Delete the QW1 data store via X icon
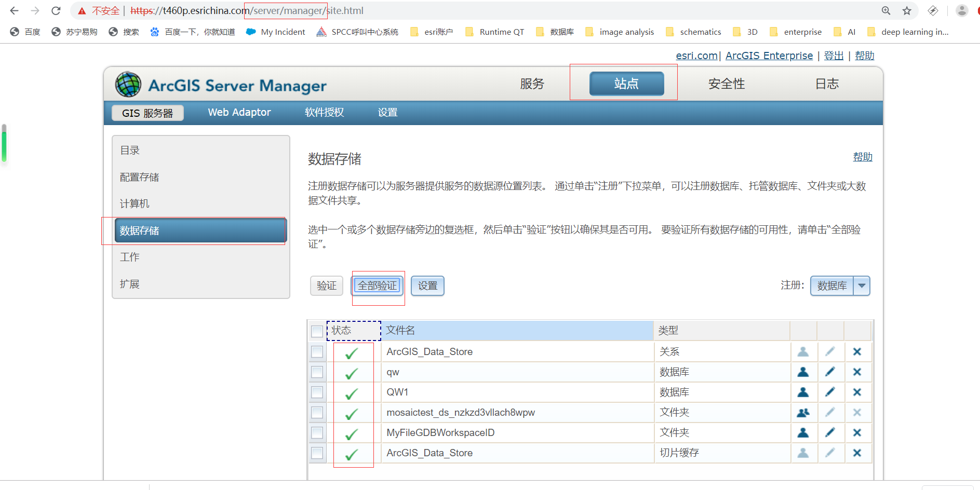This screenshot has width=980, height=490. pyautogui.click(x=857, y=392)
